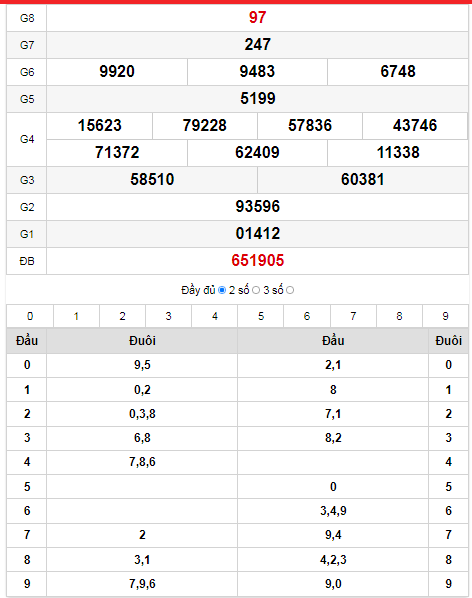
Task: Pick digit 6 in the number filter row
Action: [307, 316]
